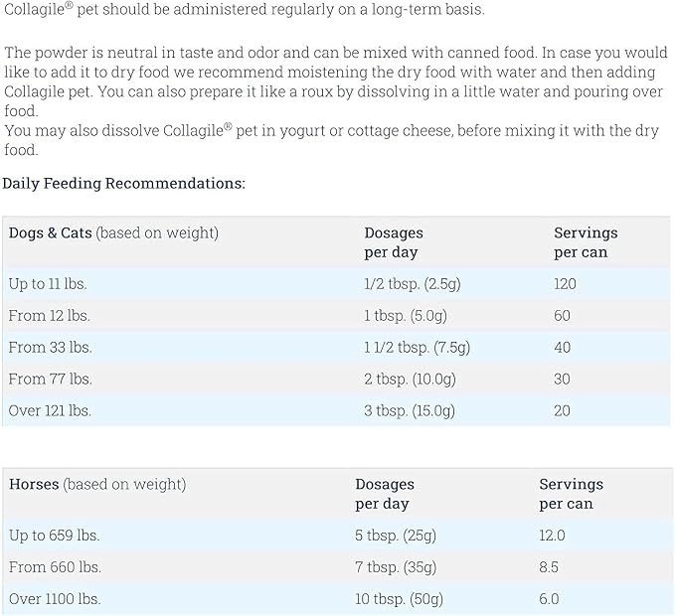The width and height of the screenshot is (675, 616).
Task: Select the 'From 660 lbs.' horse weight
Action: pyautogui.click(x=56, y=568)
